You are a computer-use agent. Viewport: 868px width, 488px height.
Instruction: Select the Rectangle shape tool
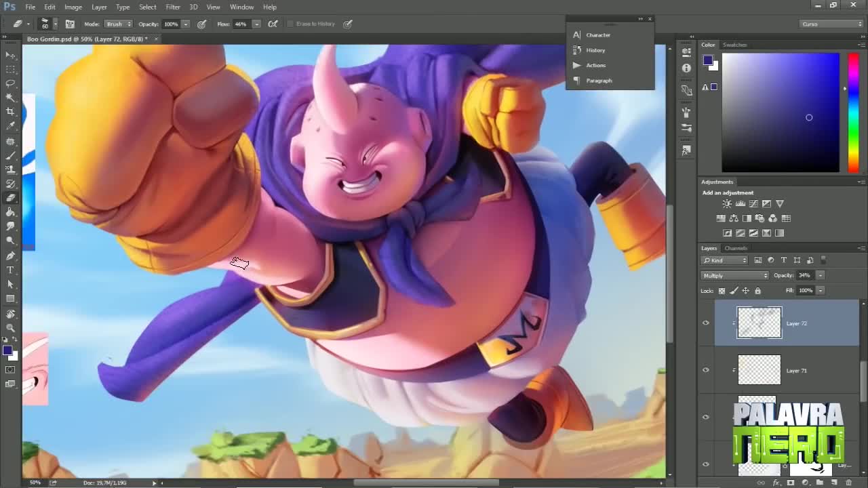click(x=10, y=298)
